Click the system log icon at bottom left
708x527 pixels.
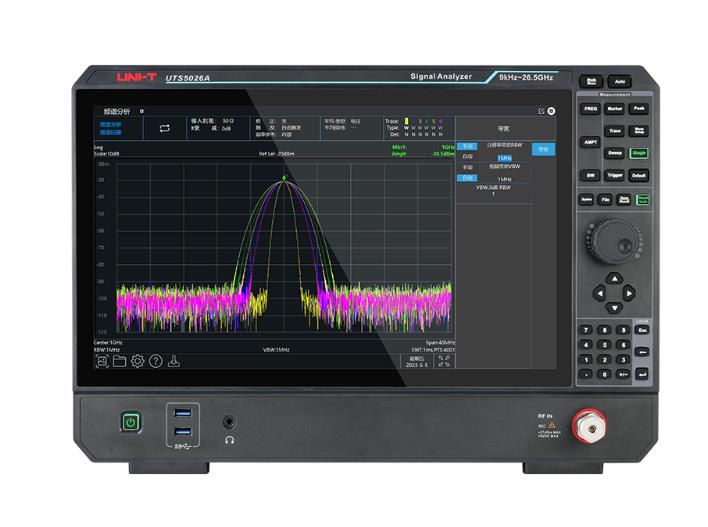[x=102, y=361]
